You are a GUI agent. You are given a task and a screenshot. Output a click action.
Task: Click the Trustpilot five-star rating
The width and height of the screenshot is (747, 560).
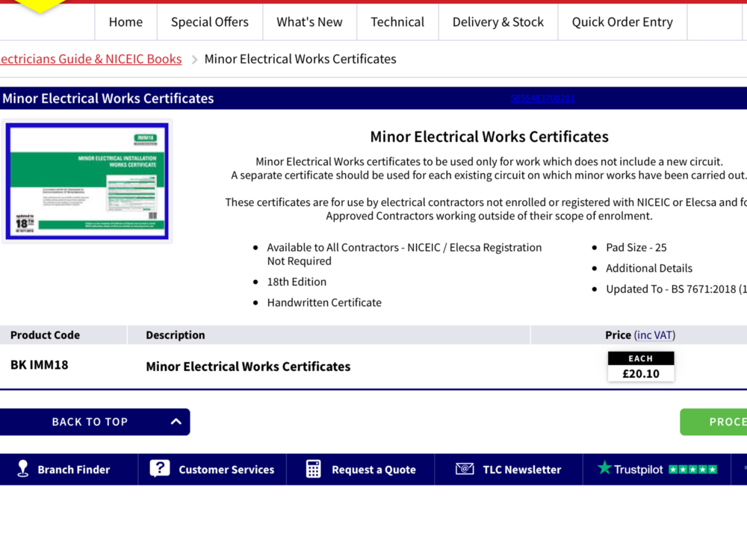pyautogui.click(x=692, y=470)
